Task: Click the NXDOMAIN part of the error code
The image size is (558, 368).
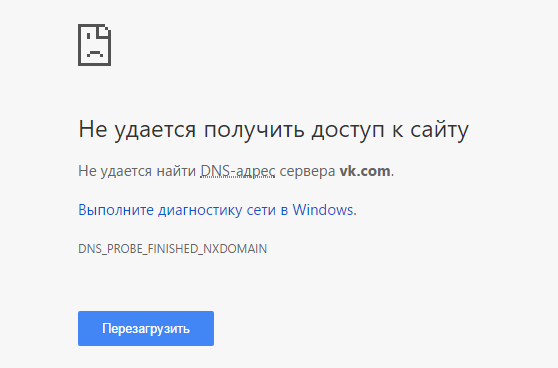Action: [x=235, y=248]
